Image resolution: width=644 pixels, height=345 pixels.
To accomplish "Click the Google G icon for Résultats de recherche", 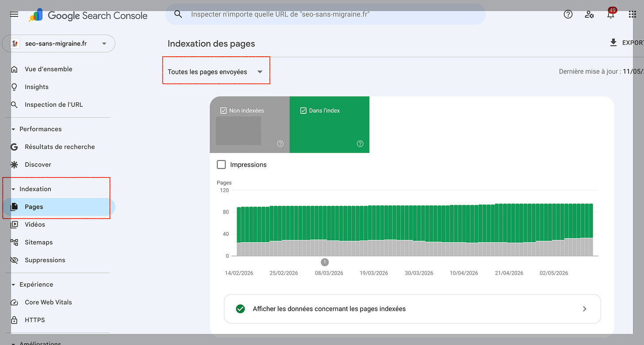I will coord(15,147).
